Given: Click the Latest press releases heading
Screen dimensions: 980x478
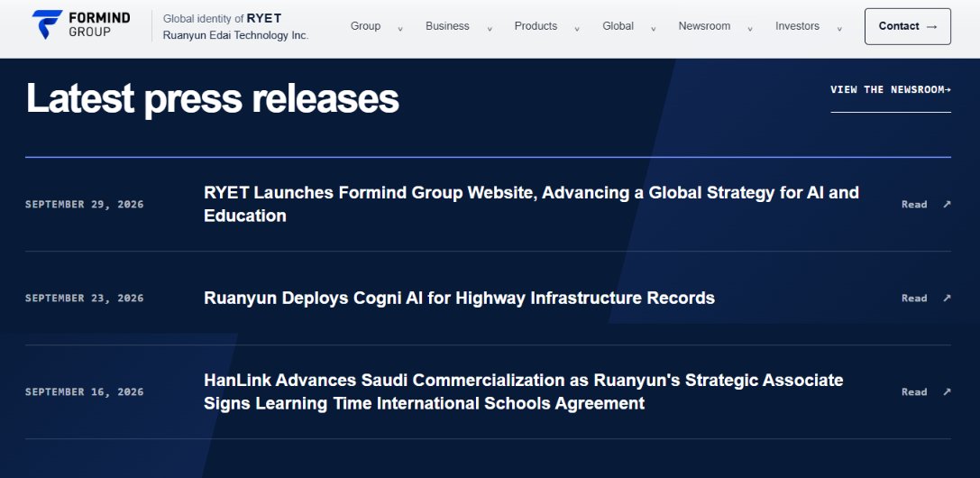Looking at the screenshot, I should [213, 98].
